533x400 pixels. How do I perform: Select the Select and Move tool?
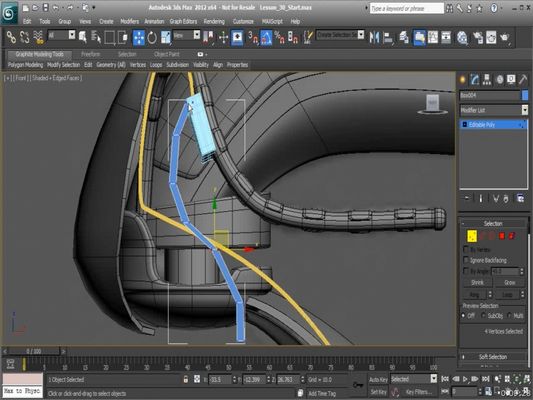(139, 37)
